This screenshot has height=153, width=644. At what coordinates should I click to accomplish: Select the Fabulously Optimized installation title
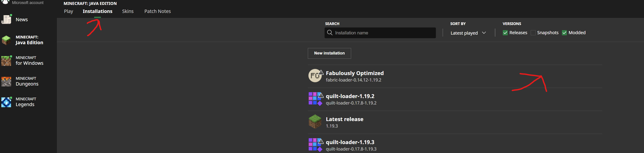354,73
